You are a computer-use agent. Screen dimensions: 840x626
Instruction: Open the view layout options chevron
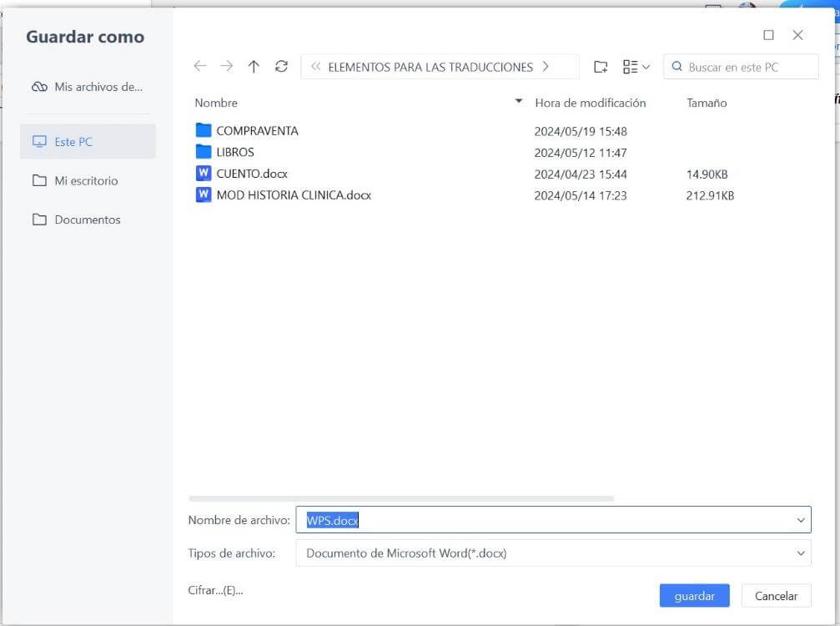[646, 66]
